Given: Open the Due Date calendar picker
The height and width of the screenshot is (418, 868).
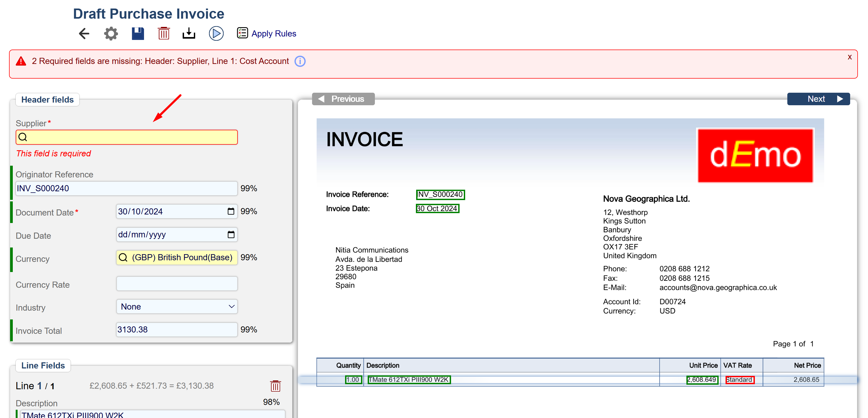Looking at the screenshot, I should point(231,235).
